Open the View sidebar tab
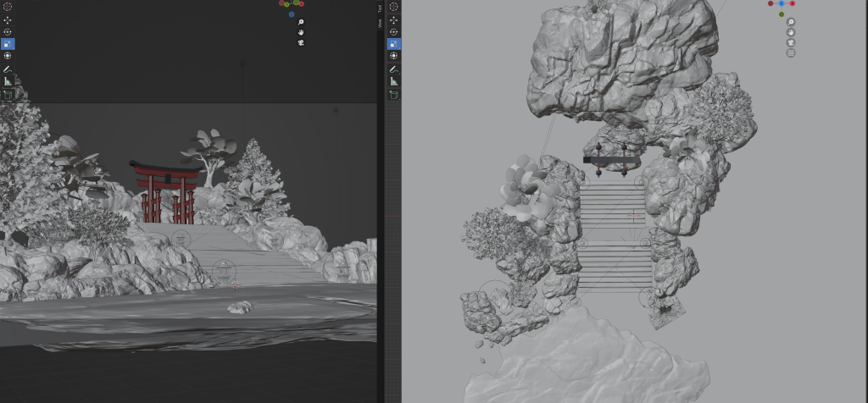Viewport: 868px width, 403px height. [380, 24]
